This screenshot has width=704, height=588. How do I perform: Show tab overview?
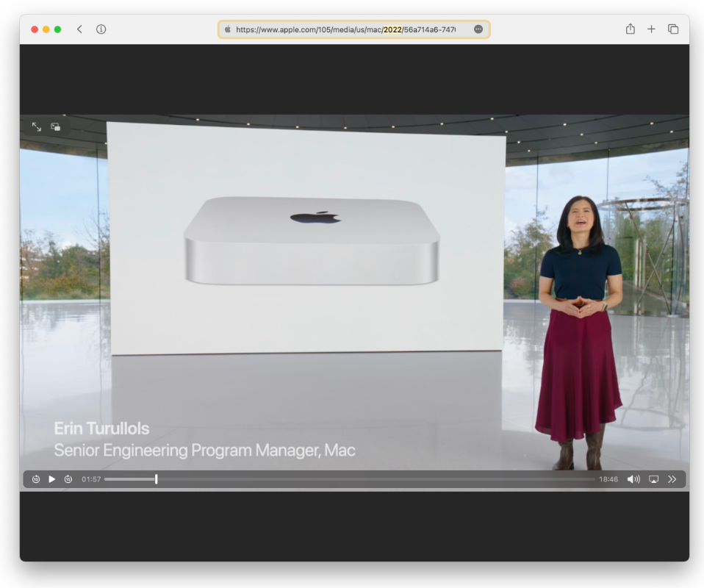click(x=673, y=29)
